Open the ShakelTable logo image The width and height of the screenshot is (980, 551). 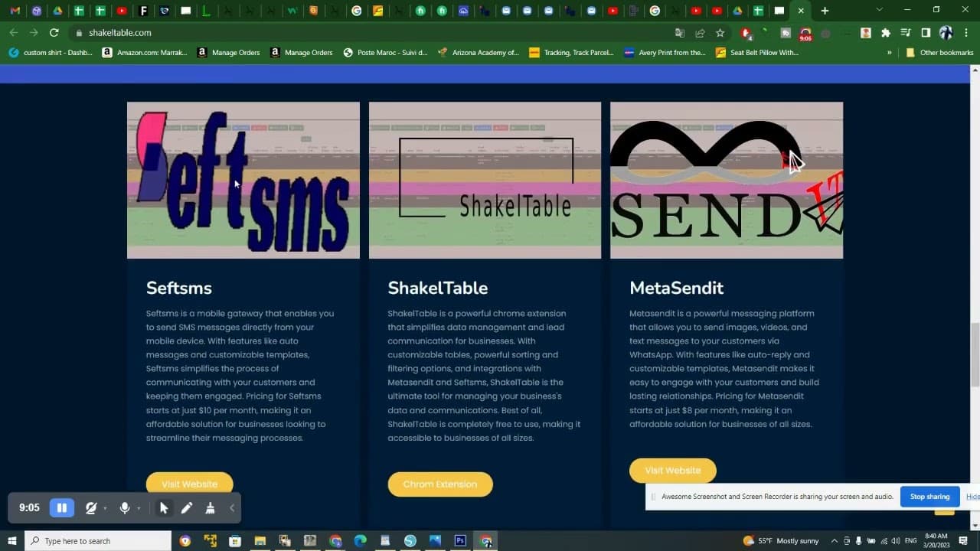(x=485, y=180)
